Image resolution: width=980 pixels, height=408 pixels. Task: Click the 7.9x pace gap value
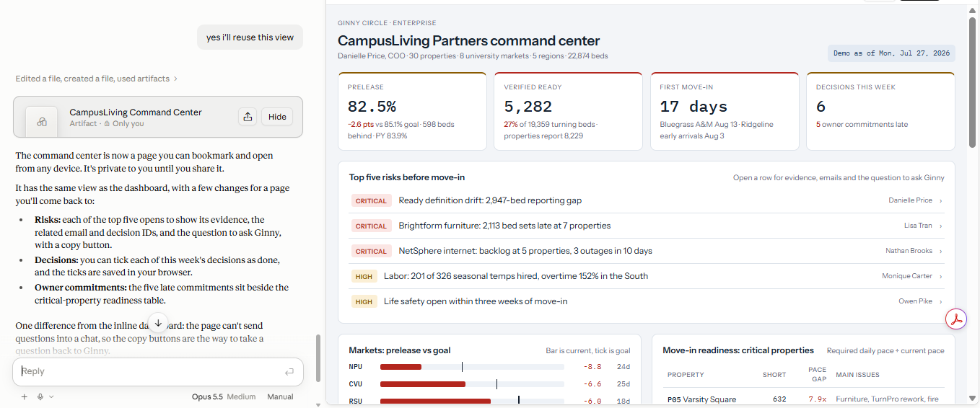818,399
